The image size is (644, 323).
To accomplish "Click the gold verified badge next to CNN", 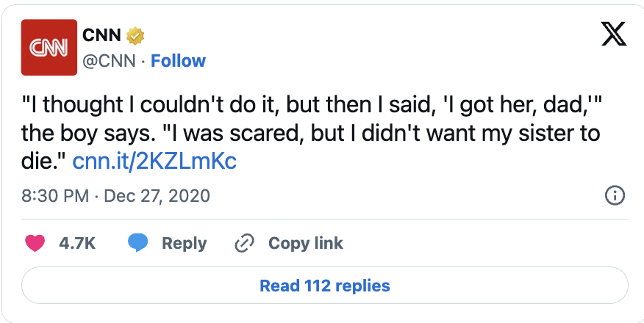I will (x=135, y=36).
